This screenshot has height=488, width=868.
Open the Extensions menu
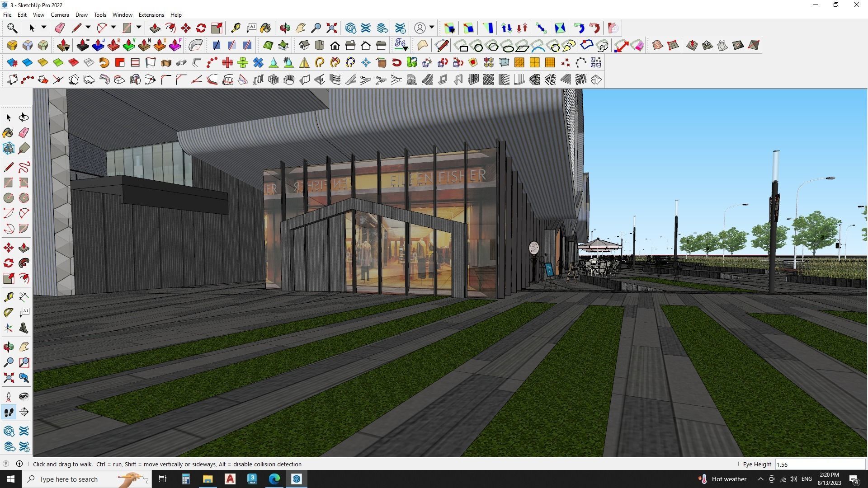(151, 14)
